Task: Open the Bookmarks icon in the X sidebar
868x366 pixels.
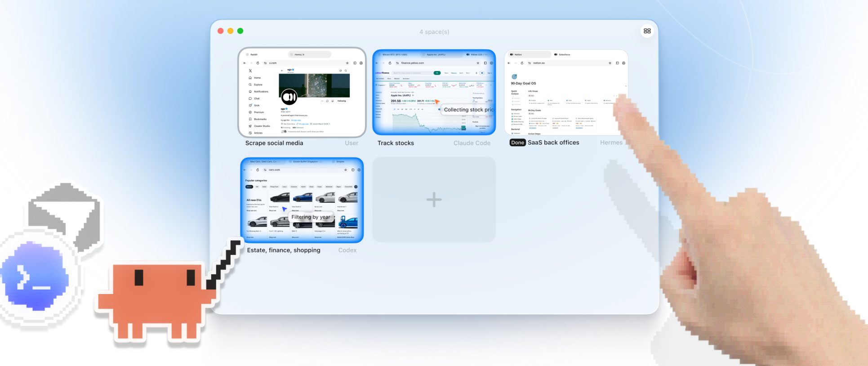Action: [x=250, y=119]
